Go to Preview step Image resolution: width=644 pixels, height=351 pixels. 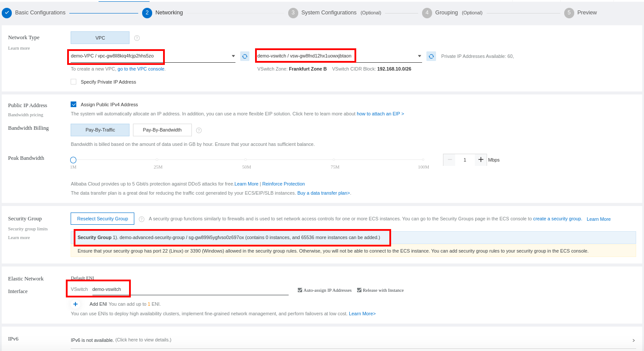(x=587, y=13)
